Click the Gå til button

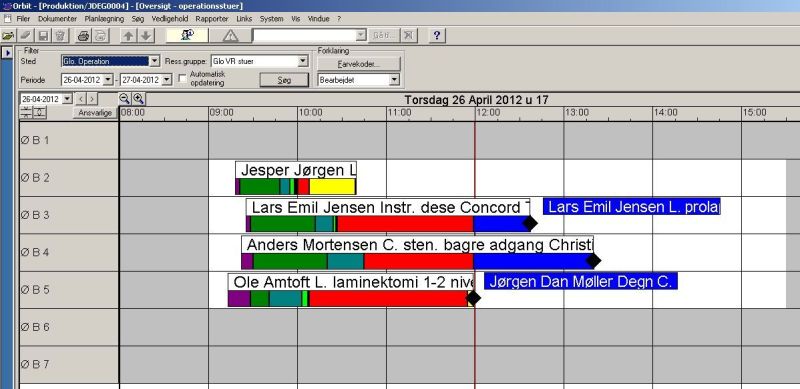[x=384, y=35]
